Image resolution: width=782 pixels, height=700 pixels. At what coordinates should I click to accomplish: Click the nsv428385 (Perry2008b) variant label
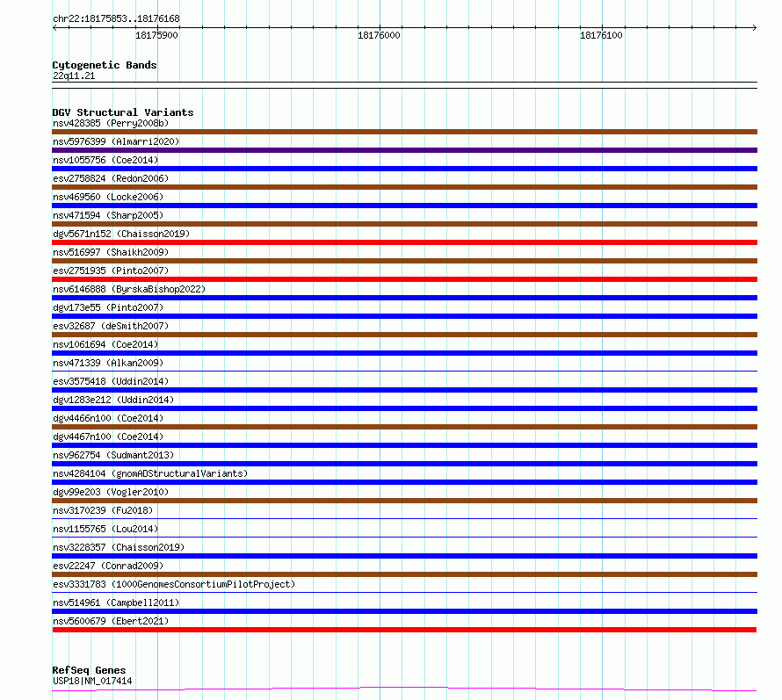click(111, 123)
